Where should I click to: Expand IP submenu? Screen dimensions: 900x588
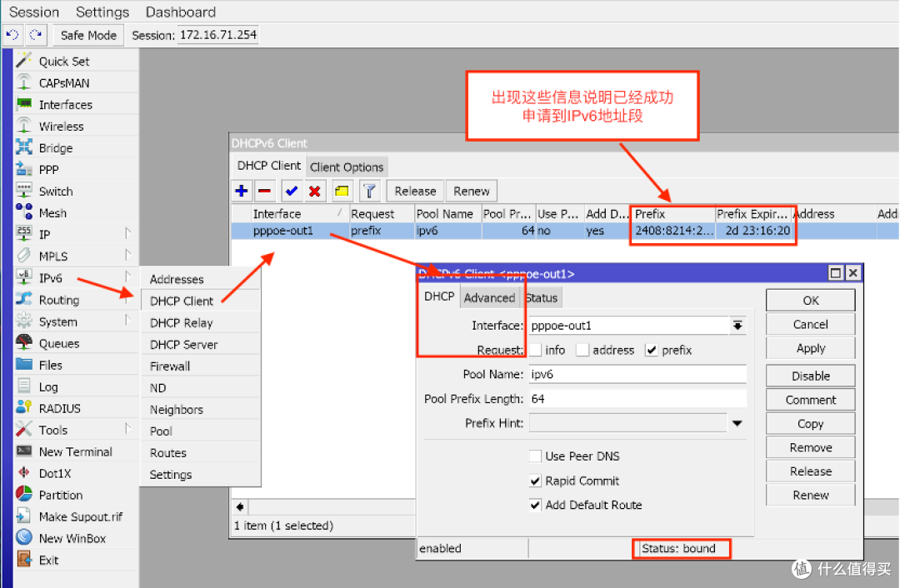click(128, 233)
